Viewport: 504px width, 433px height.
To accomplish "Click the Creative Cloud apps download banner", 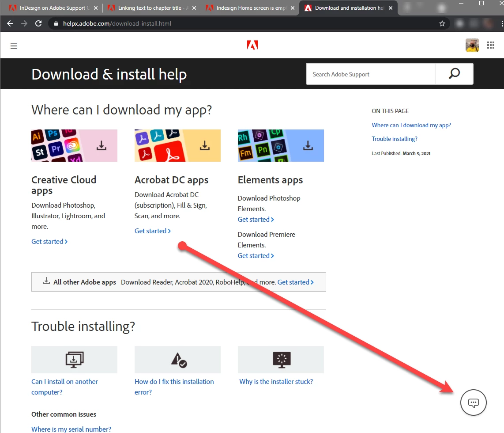I will pyautogui.click(x=74, y=145).
